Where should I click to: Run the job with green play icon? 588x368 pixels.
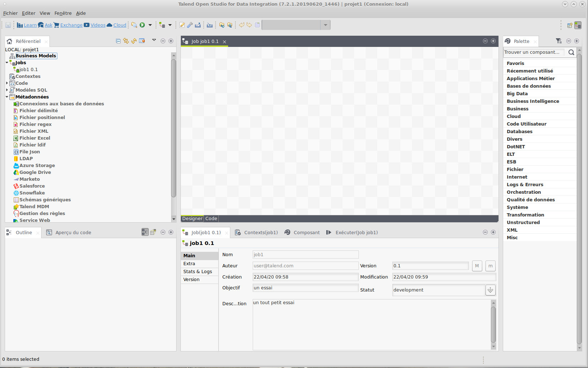point(142,25)
